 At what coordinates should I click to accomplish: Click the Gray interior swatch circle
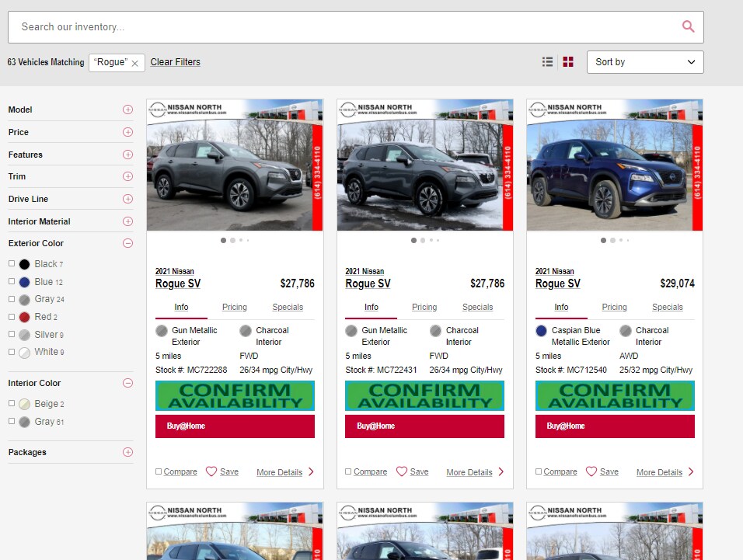click(x=25, y=422)
